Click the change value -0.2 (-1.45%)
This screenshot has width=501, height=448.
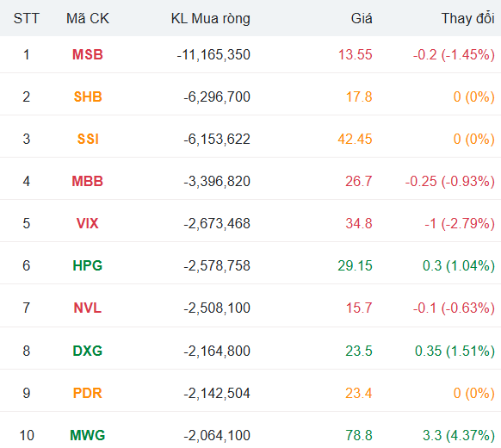454,54
